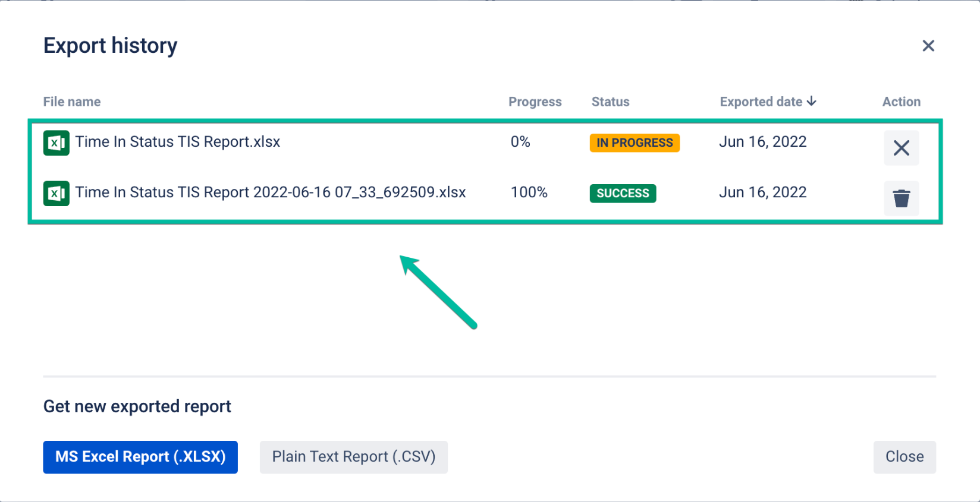Click the Excel icon on the second report row
The width and height of the screenshot is (980, 502).
coord(55,193)
